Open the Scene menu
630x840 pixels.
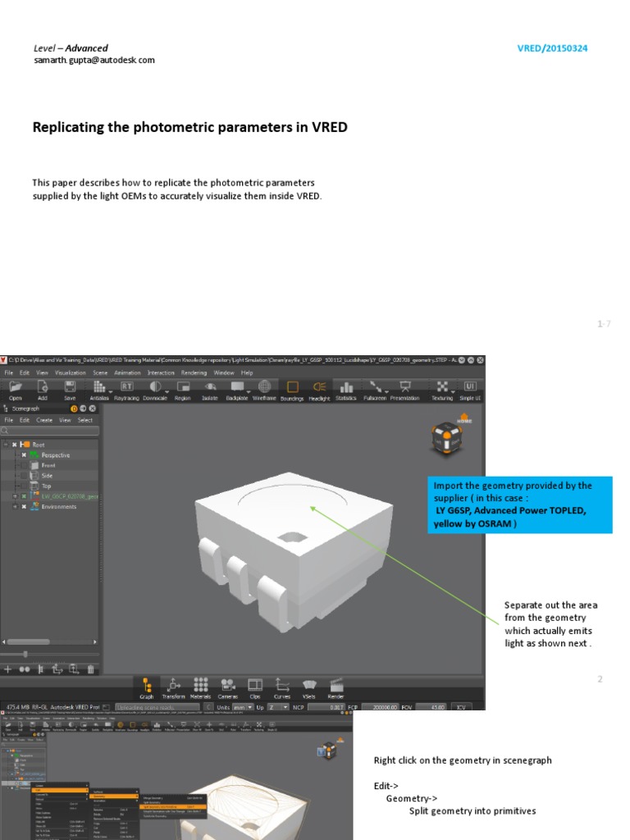[100, 373]
